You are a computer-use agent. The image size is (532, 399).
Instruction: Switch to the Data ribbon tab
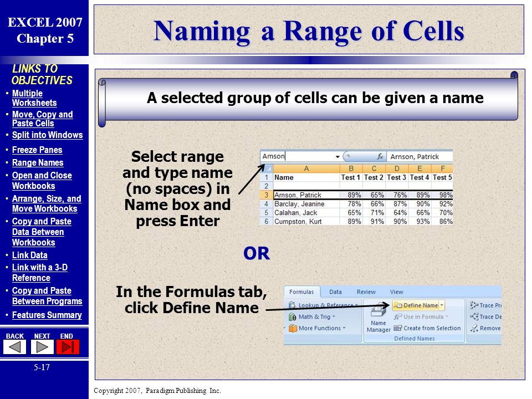tap(335, 292)
